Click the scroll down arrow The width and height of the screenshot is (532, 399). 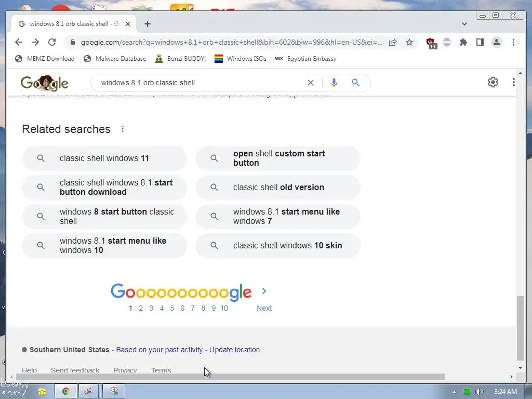pyautogui.click(x=520, y=367)
